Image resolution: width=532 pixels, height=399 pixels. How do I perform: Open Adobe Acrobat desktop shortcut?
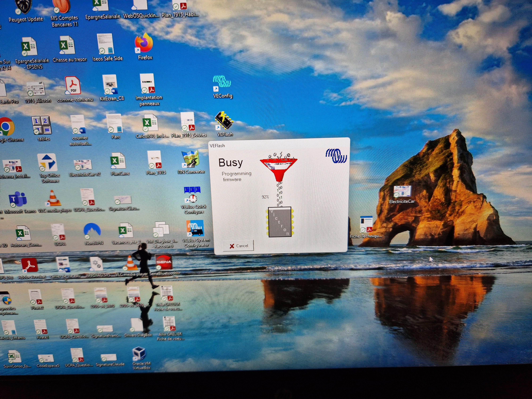[x=30, y=265]
